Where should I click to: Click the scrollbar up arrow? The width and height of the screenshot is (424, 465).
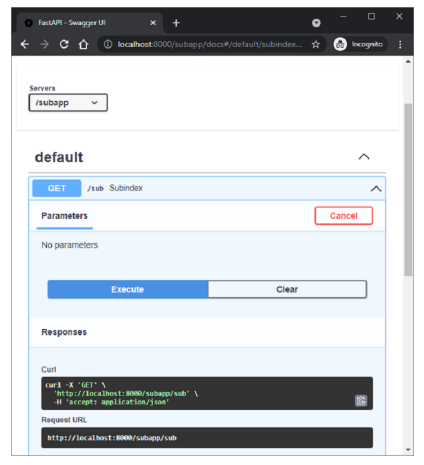408,62
